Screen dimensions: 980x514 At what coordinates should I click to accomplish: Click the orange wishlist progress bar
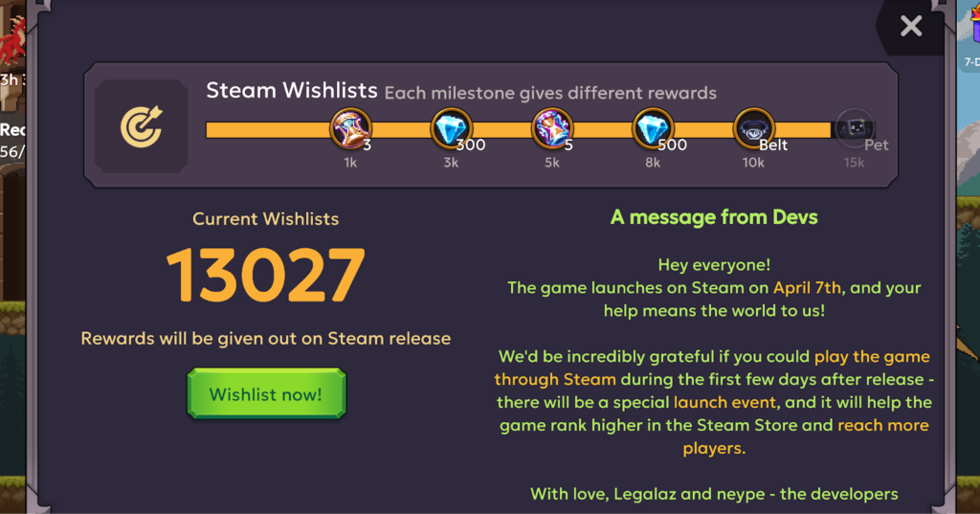point(519,129)
